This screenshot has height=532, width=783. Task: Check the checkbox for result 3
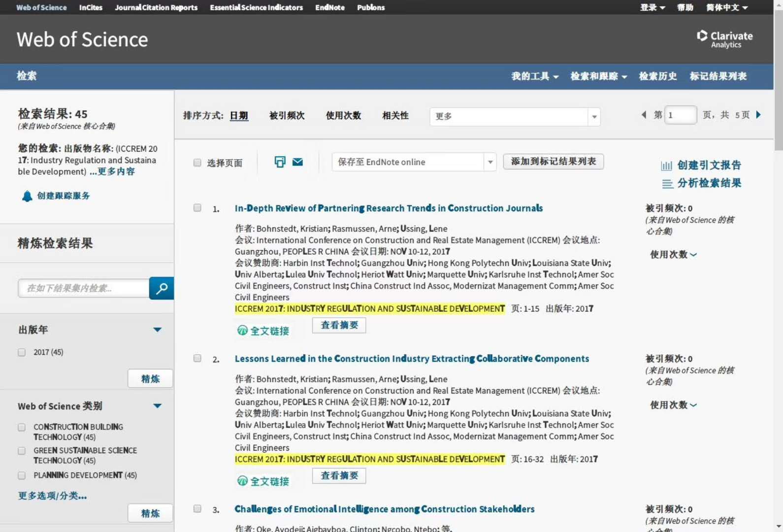(x=197, y=509)
